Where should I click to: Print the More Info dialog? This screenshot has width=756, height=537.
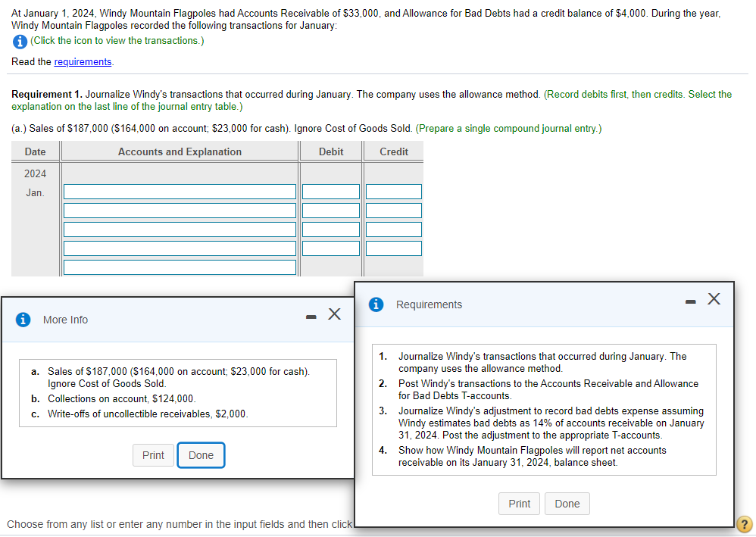click(153, 455)
